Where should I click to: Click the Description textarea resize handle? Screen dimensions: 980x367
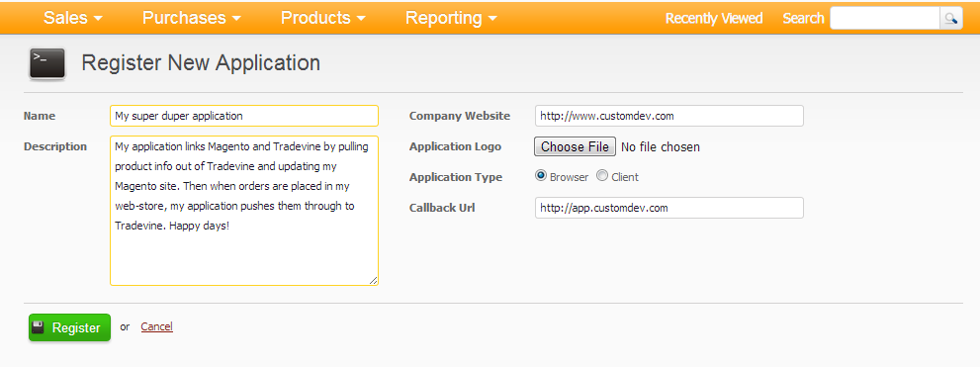(373, 281)
